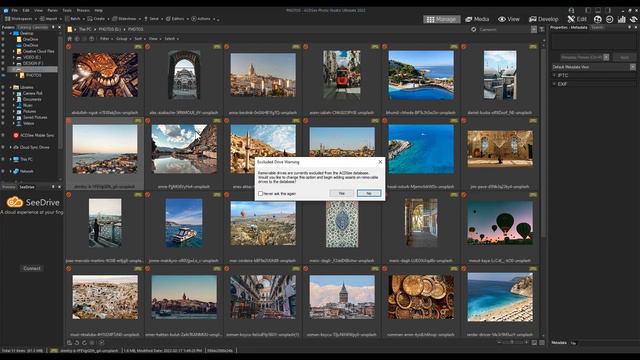The height and width of the screenshot is (360, 640).
Task: Switch to Media mode
Action: point(477,19)
